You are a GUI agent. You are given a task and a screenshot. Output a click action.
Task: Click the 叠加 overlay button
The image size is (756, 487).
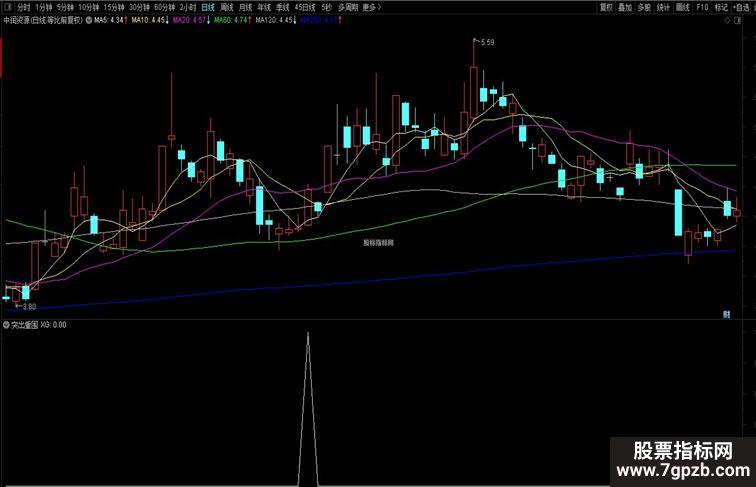pos(625,7)
